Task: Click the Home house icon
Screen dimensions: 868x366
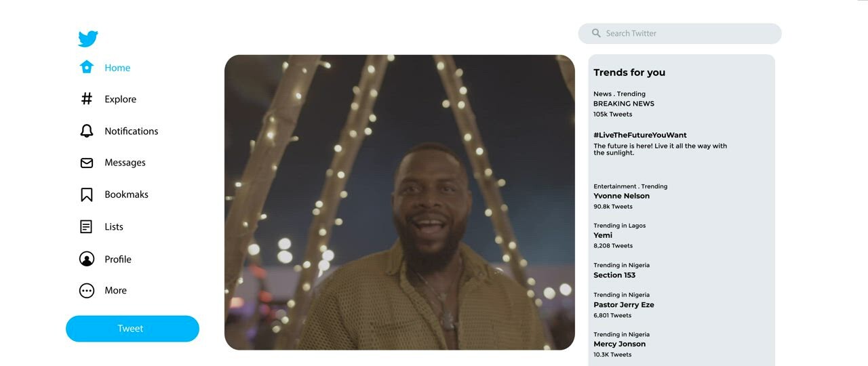Action: [87, 67]
